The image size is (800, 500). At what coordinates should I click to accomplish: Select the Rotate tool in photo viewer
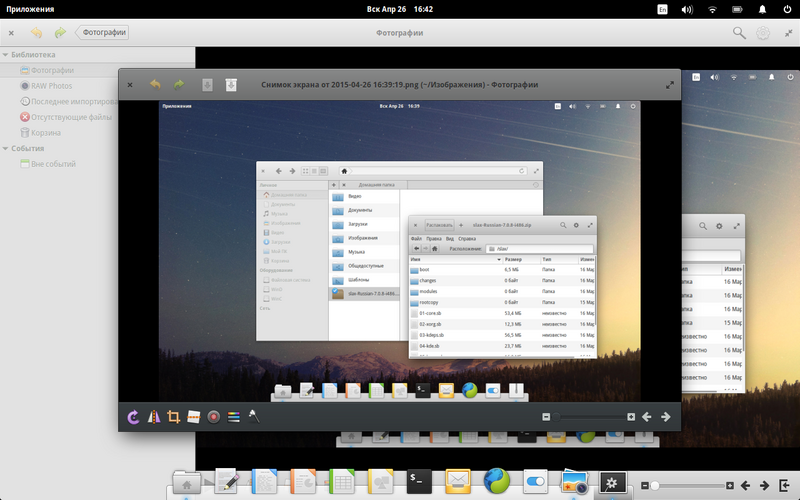coord(133,417)
